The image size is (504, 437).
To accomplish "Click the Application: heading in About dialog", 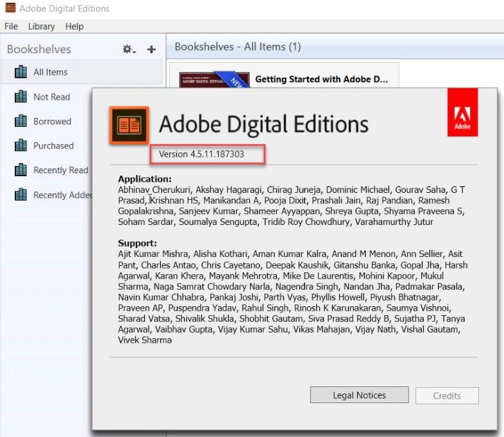I will click(145, 179).
